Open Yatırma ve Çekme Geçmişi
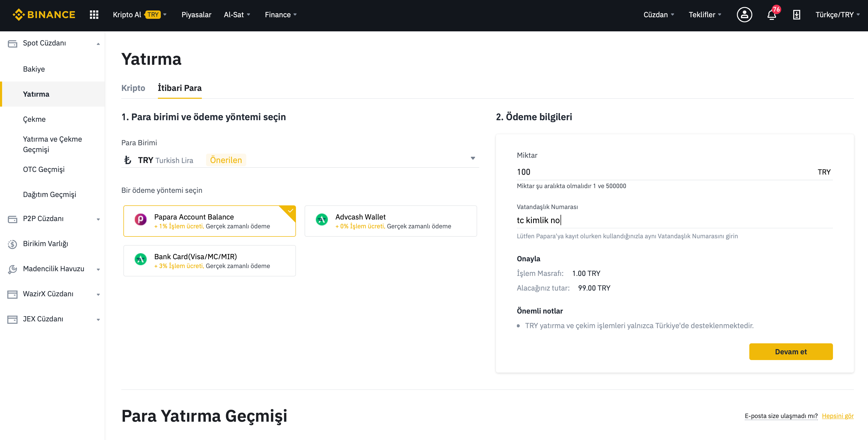 point(52,144)
